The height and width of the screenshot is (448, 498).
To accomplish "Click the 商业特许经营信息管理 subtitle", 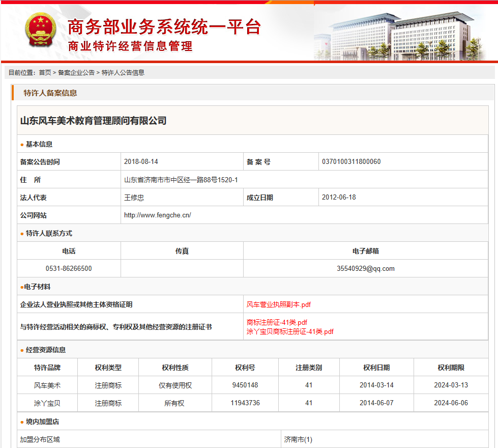I will [x=130, y=46].
